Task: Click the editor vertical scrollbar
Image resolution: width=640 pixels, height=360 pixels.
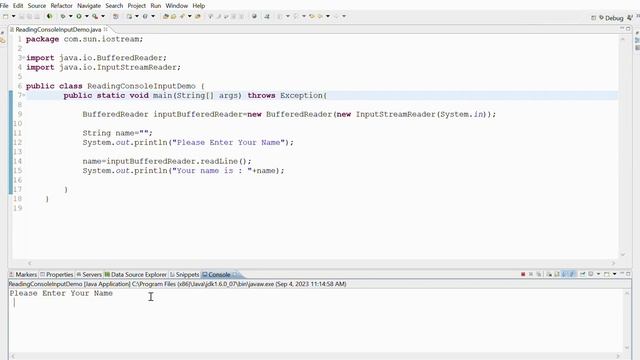Action: point(623,147)
